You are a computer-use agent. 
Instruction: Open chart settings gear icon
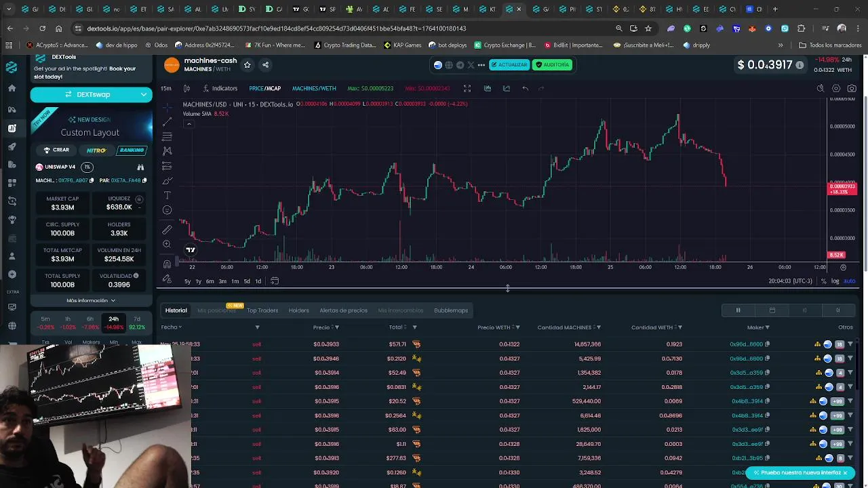836,88
